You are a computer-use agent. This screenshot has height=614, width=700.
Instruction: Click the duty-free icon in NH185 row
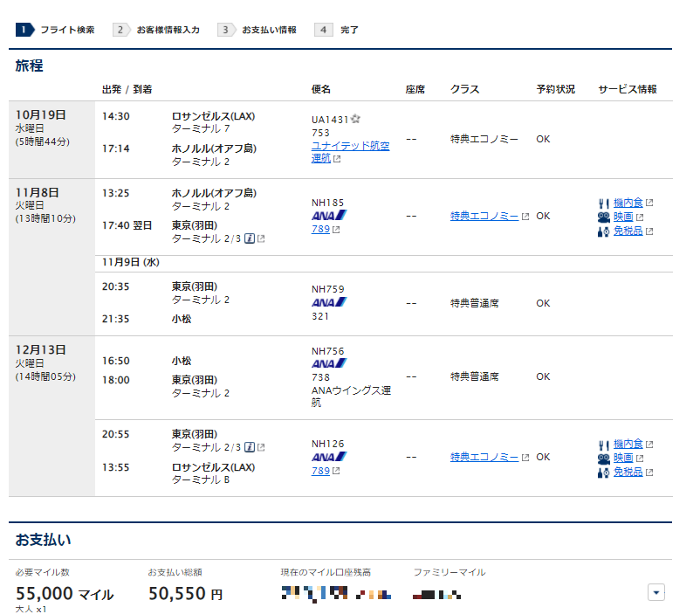[603, 231]
